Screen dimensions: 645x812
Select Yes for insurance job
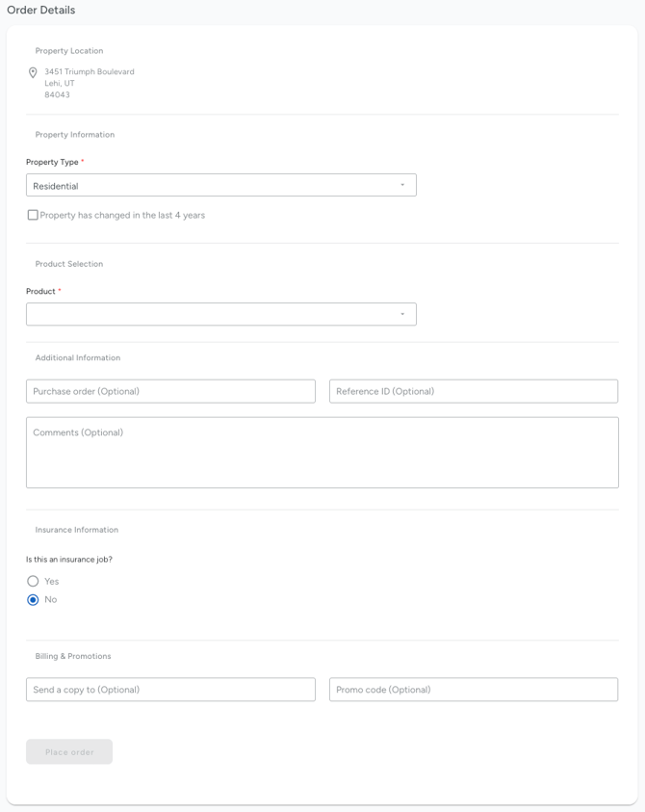coord(33,581)
